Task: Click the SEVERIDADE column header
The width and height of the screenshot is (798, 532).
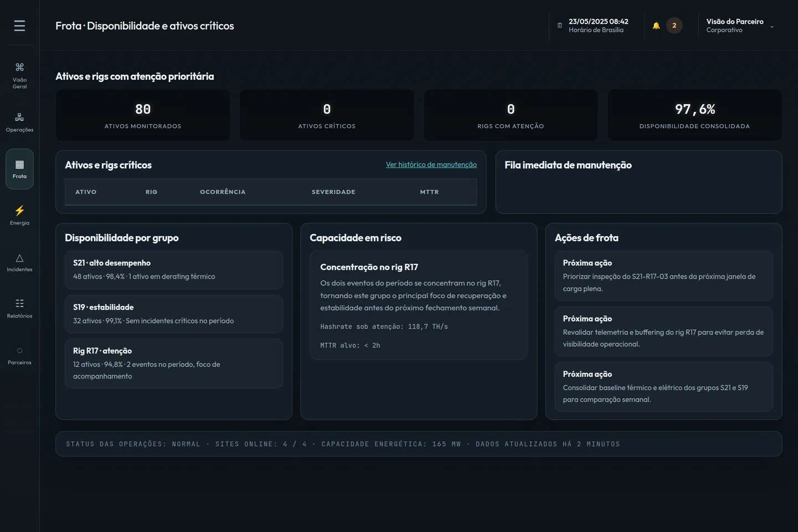Action: [x=334, y=192]
